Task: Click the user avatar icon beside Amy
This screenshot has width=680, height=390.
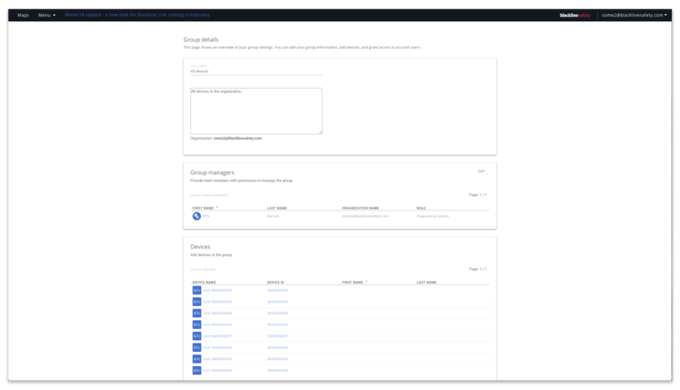Action: 196,216
